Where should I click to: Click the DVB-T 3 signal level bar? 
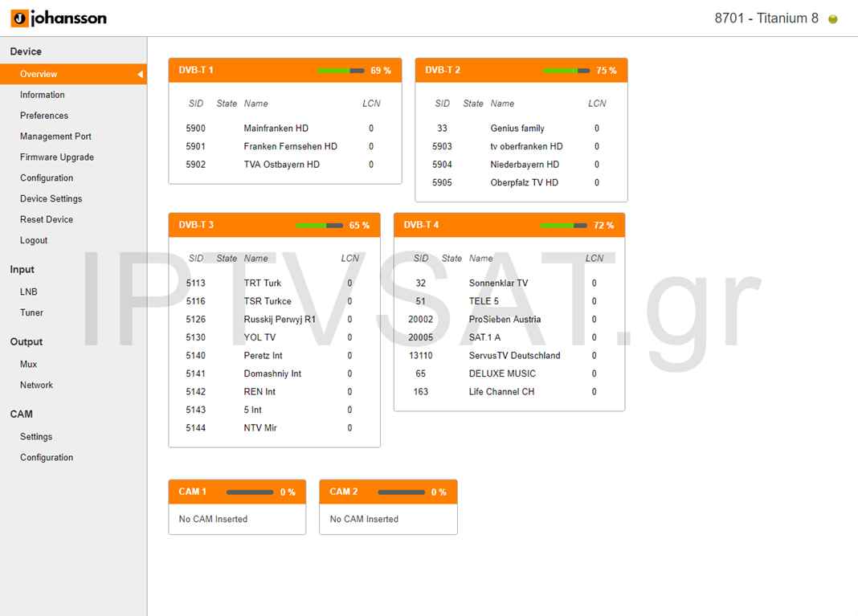coord(319,226)
